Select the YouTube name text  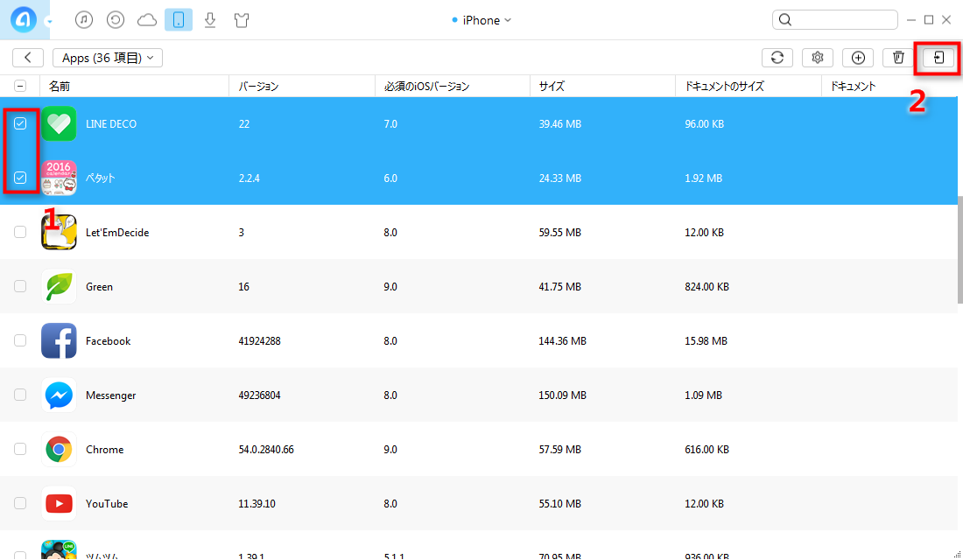point(107,503)
